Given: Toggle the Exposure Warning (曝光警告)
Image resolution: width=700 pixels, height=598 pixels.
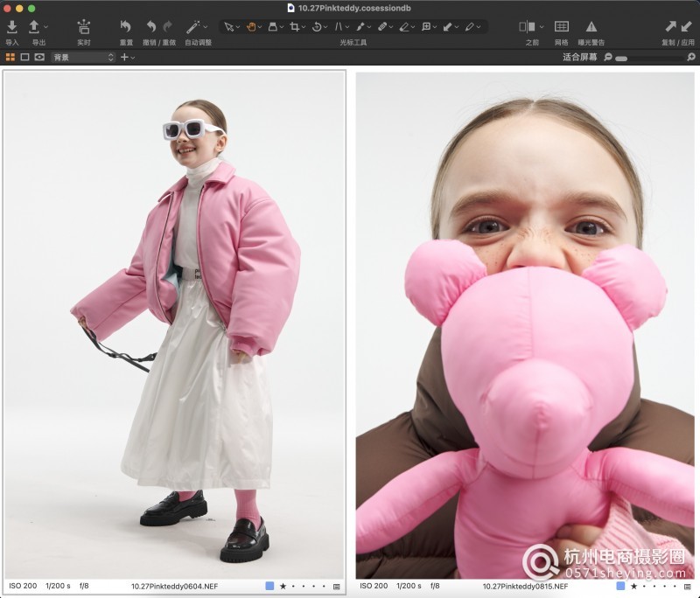Looking at the screenshot, I should pyautogui.click(x=591, y=27).
